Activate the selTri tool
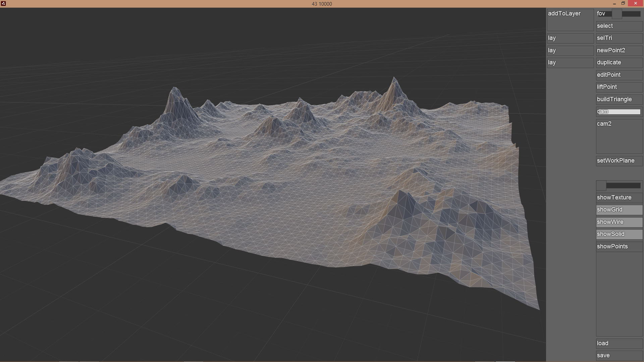This screenshot has height=362, width=644. point(619,38)
